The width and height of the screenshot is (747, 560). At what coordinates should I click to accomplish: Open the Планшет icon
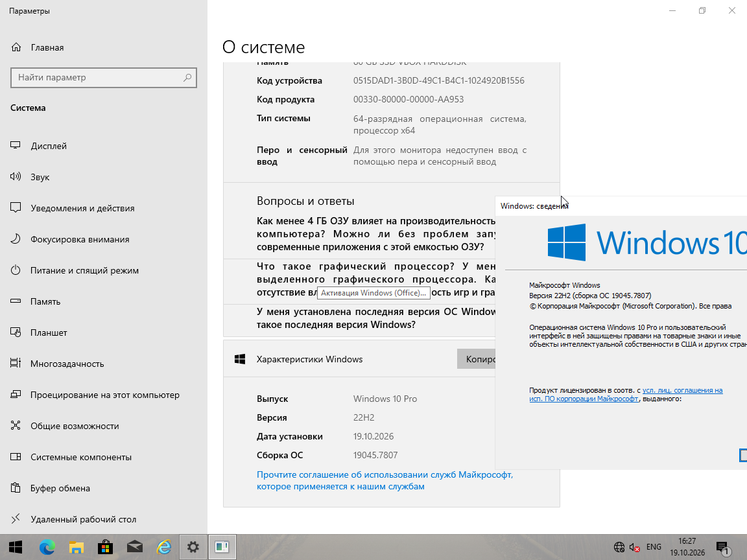coord(16,332)
